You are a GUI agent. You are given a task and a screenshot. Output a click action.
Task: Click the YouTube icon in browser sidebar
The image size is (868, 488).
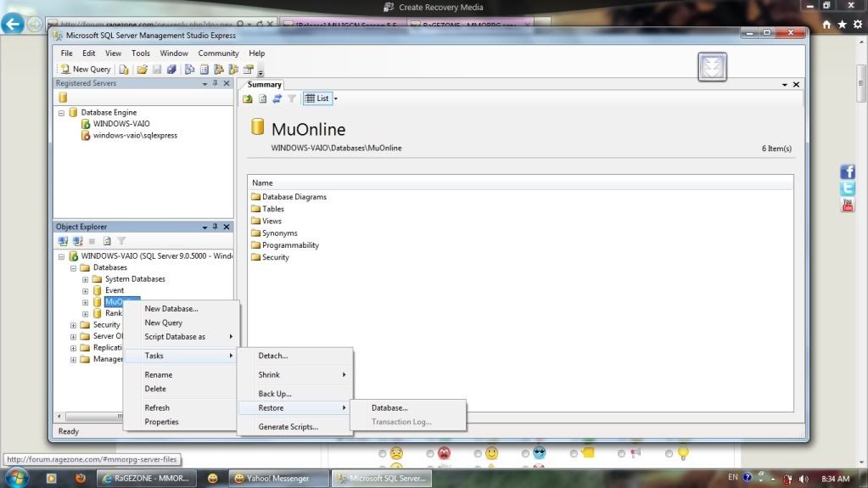coord(847,205)
